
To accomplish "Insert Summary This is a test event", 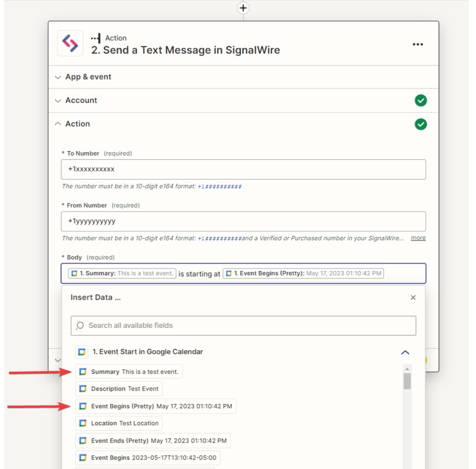I will point(129,372).
